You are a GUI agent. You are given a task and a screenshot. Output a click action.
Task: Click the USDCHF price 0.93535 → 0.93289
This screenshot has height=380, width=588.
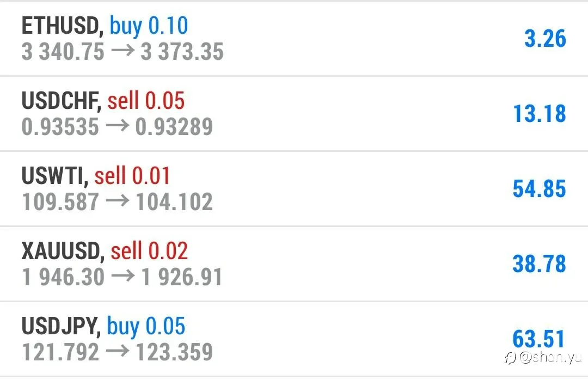point(117,126)
